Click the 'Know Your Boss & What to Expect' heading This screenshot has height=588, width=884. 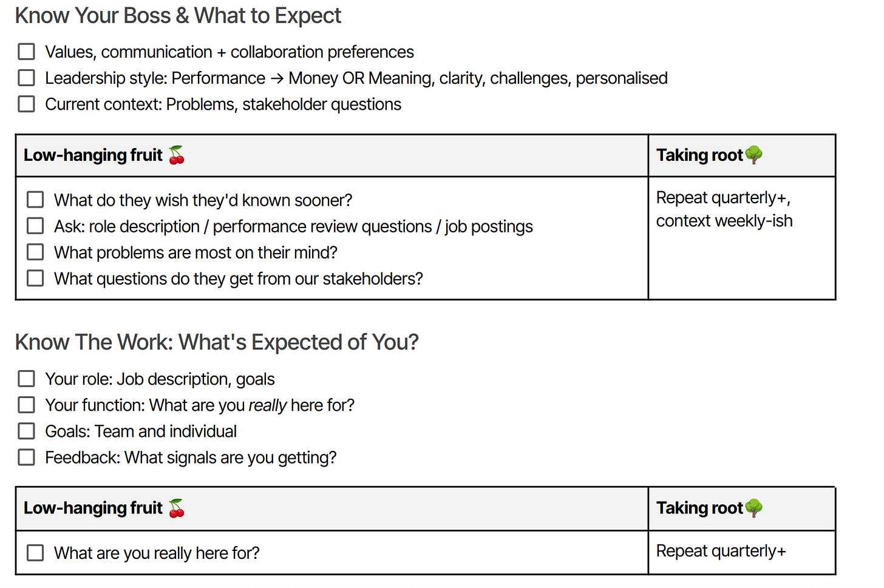coord(178,16)
